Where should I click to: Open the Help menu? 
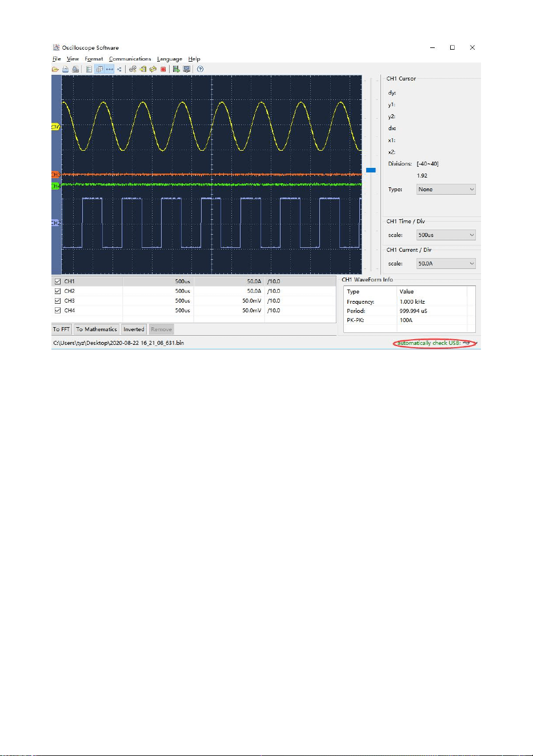tap(194, 59)
